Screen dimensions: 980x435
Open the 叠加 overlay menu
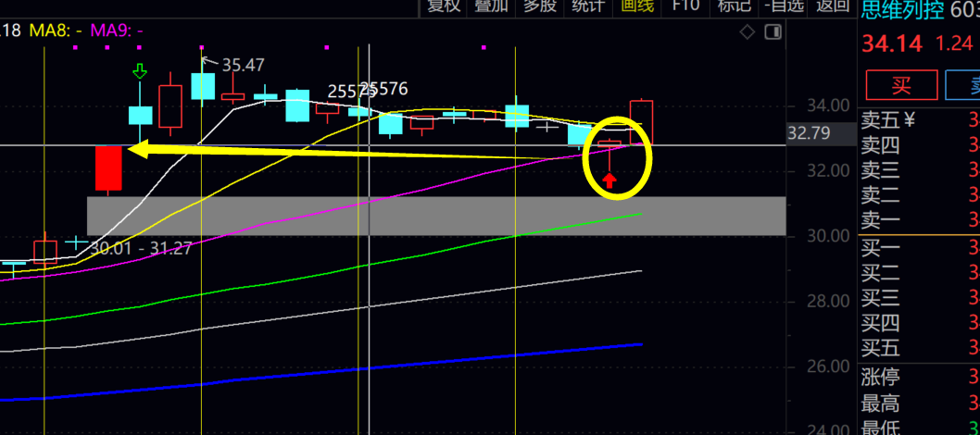click(491, 6)
